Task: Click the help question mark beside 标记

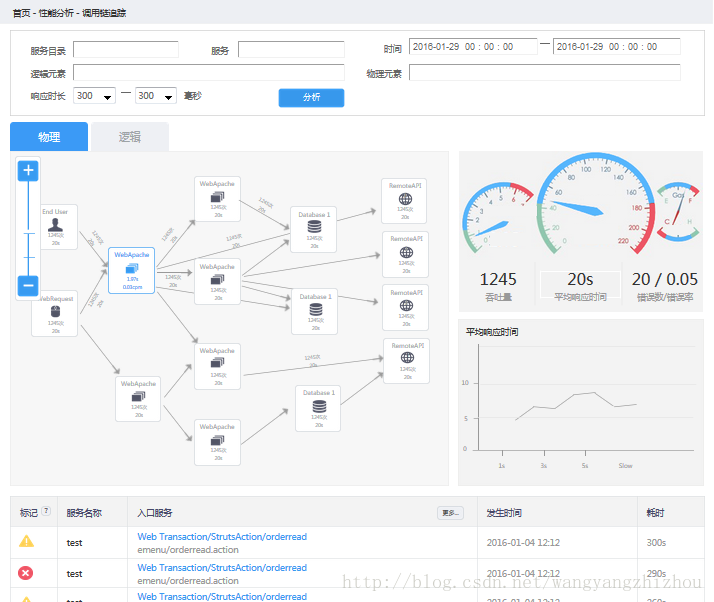Action: pos(46,511)
